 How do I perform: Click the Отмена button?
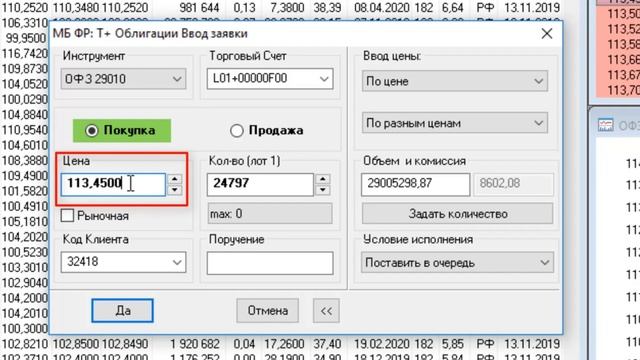(x=267, y=311)
